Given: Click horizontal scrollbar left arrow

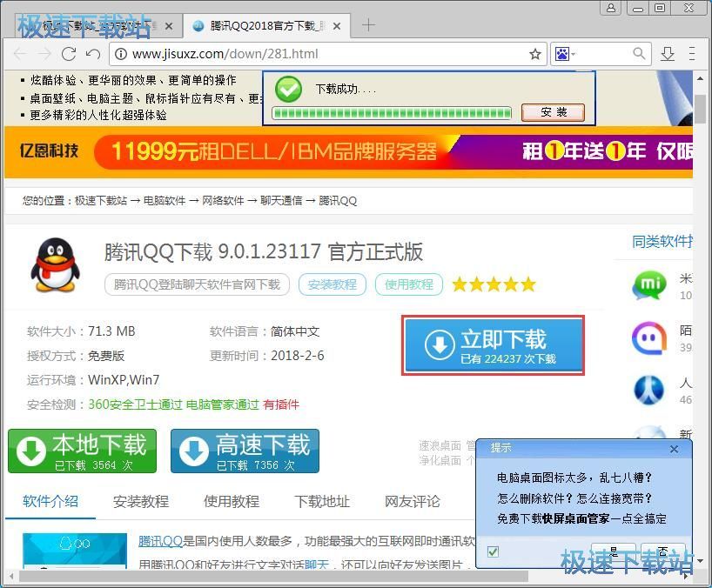Looking at the screenshot, I should point(12,576).
